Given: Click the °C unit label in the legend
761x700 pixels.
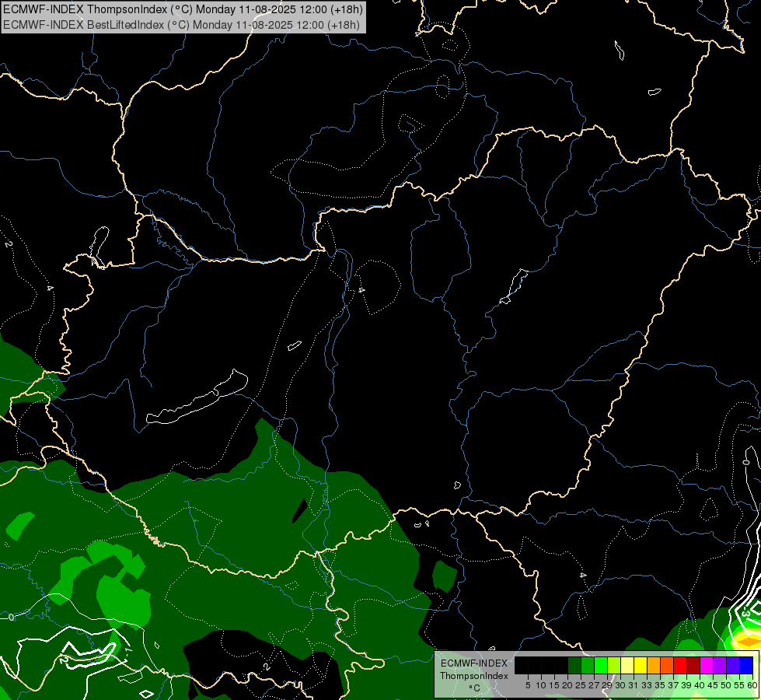Looking at the screenshot, I should [474, 688].
